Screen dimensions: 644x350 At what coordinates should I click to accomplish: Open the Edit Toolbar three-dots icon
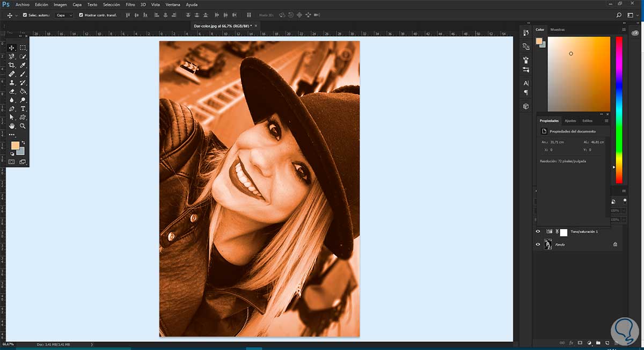(12, 134)
